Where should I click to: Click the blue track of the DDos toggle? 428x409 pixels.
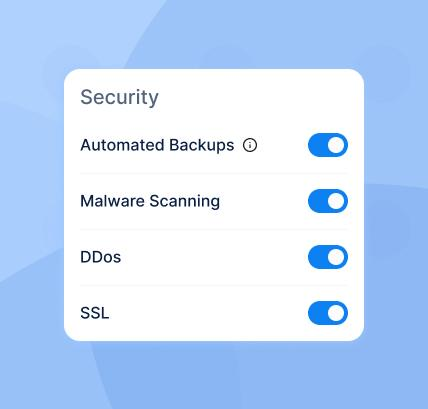[317, 257]
